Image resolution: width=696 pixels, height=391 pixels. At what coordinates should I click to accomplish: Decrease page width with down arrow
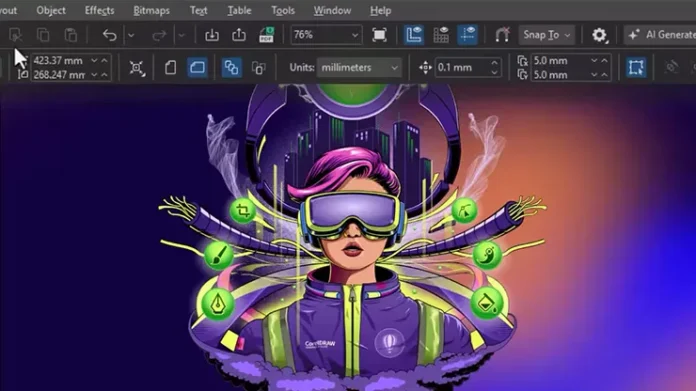coord(94,60)
